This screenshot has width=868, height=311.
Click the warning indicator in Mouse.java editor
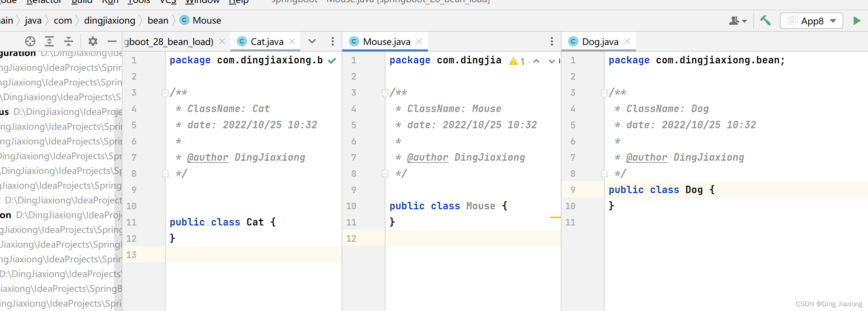(517, 61)
